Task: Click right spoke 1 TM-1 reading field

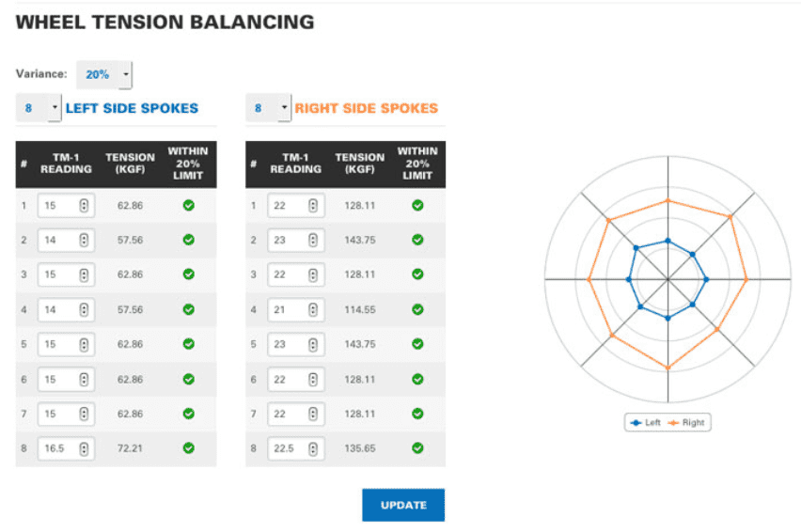Action: [288, 205]
